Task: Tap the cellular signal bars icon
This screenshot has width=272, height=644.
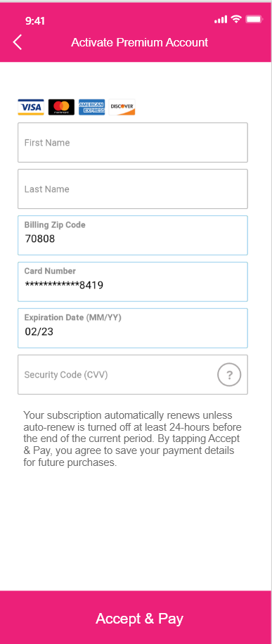Action: (221, 19)
